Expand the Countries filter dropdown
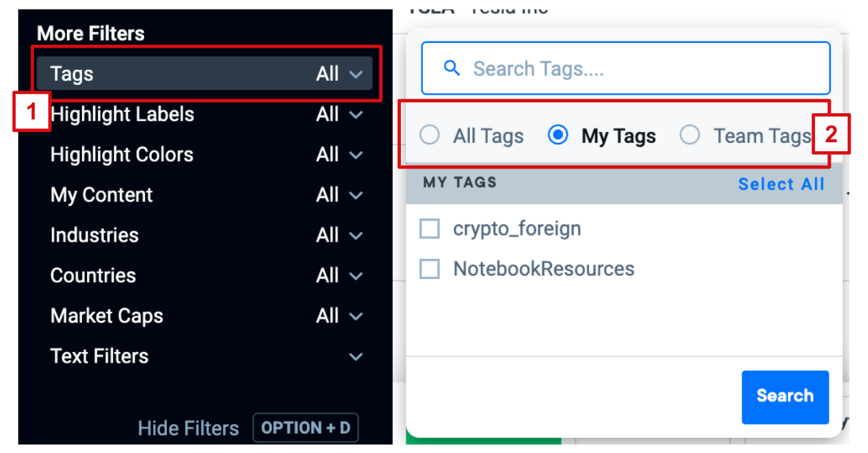Screen dimensions: 868x453 (x=206, y=276)
